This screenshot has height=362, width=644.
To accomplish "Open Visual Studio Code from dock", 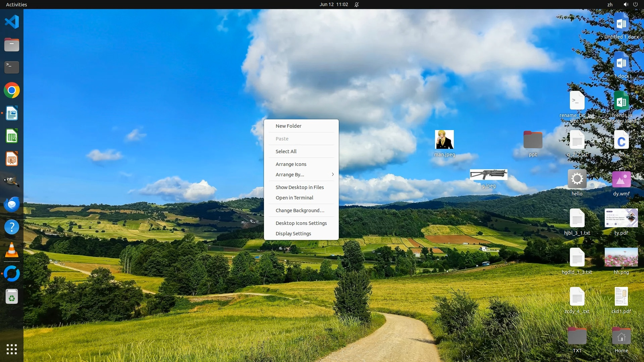I will (x=12, y=22).
